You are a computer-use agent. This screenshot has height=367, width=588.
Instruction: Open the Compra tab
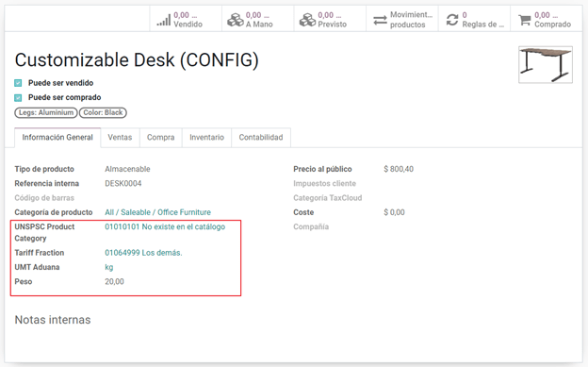pos(161,138)
